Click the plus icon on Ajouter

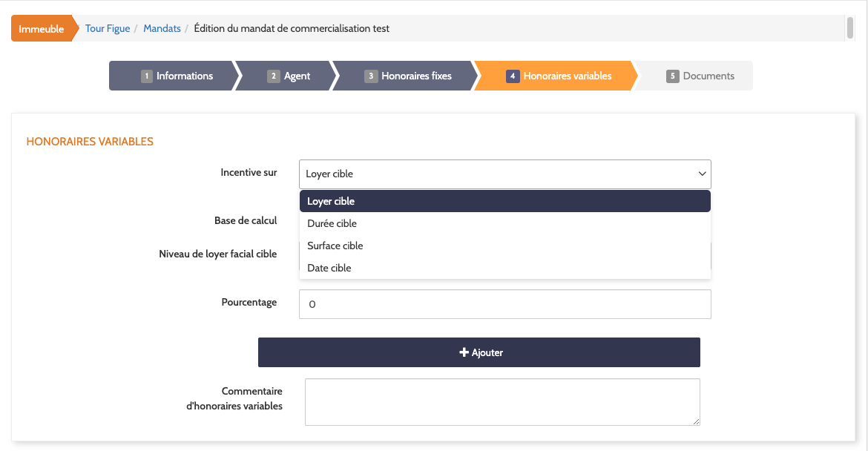(x=464, y=353)
